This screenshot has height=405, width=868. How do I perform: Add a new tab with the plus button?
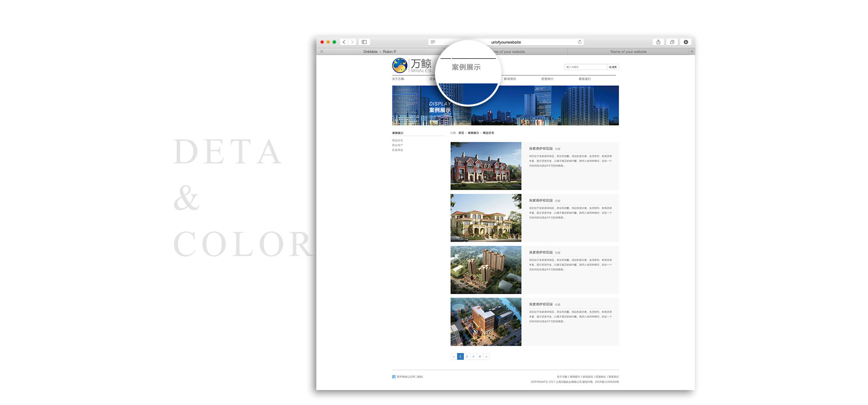click(x=692, y=52)
